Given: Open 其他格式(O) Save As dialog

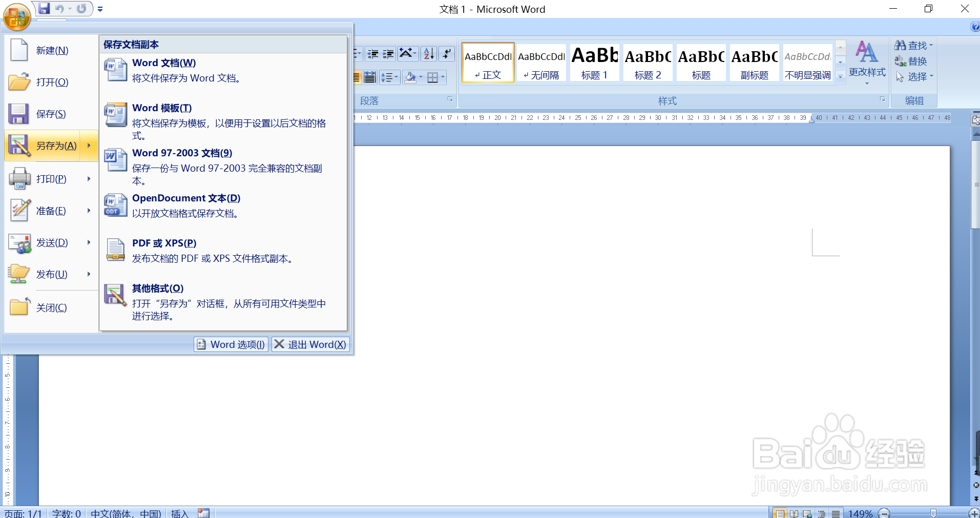Looking at the screenshot, I should [x=223, y=302].
